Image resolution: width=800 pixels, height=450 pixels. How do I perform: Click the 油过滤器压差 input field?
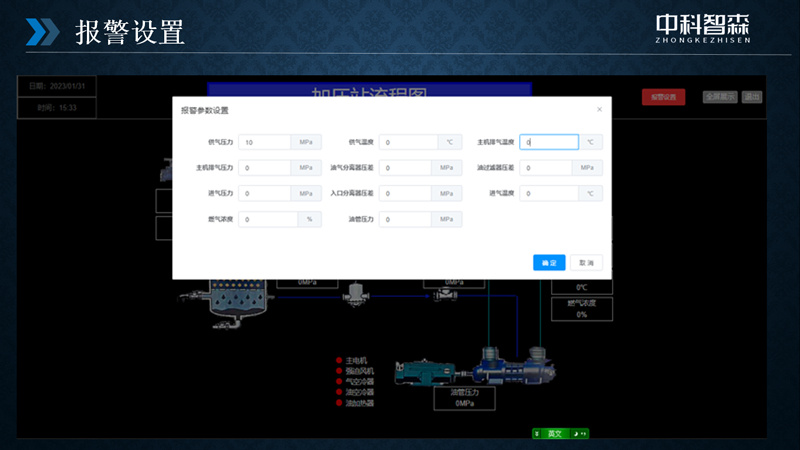pos(545,167)
